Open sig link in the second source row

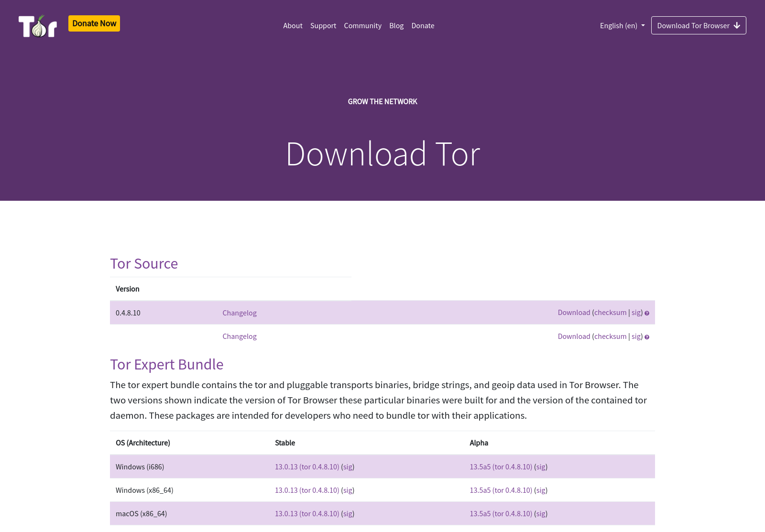pos(636,337)
